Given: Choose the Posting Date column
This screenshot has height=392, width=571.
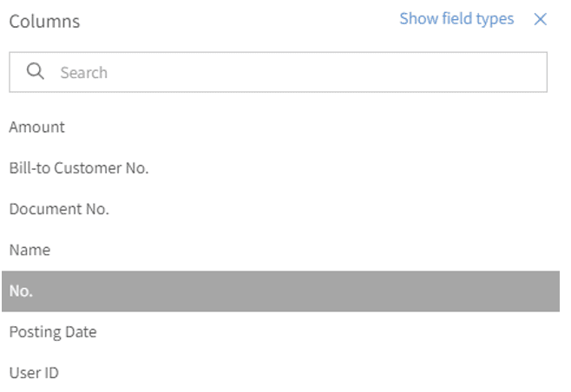Looking at the screenshot, I should click(x=280, y=332).
